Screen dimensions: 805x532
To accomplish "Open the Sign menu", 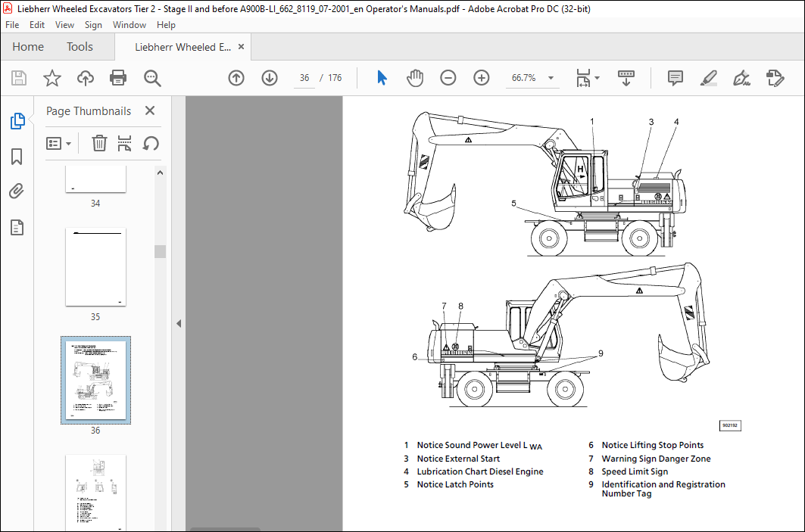I will (x=93, y=25).
